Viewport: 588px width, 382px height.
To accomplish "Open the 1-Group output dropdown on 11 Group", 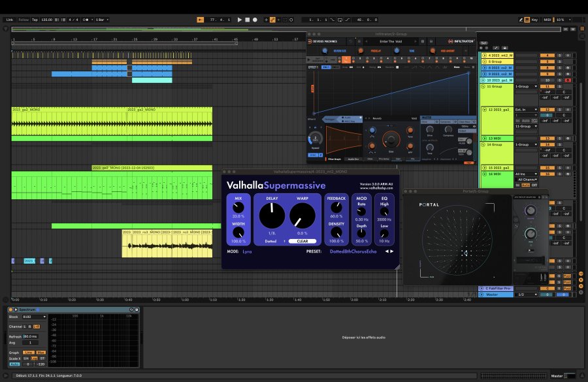I will (526, 87).
